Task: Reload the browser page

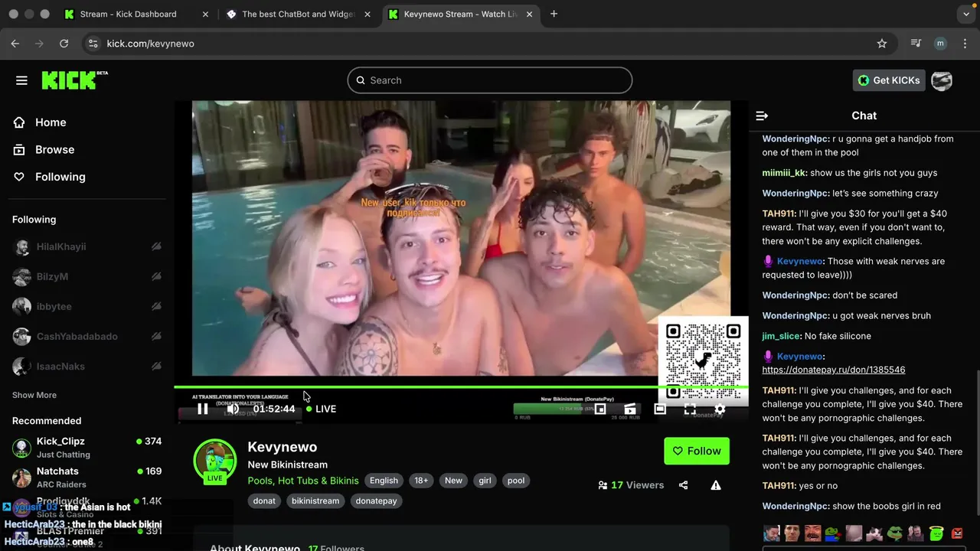Action: point(64,44)
